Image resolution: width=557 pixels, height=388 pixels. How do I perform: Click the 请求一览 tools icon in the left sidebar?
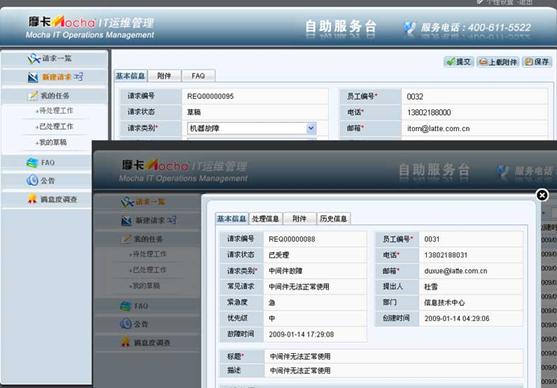tap(34, 58)
